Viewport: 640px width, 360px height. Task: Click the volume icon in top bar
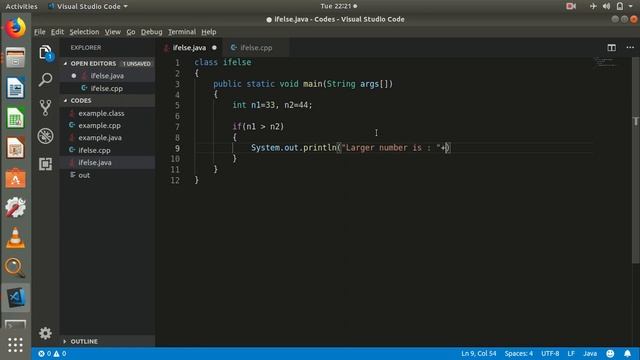click(607, 6)
